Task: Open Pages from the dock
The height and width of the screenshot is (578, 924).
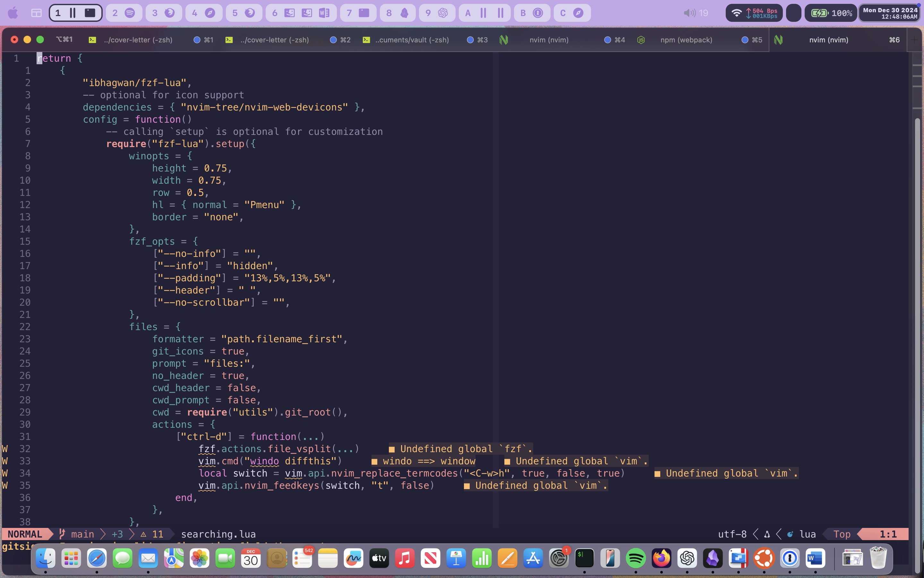Action: (x=508, y=558)
